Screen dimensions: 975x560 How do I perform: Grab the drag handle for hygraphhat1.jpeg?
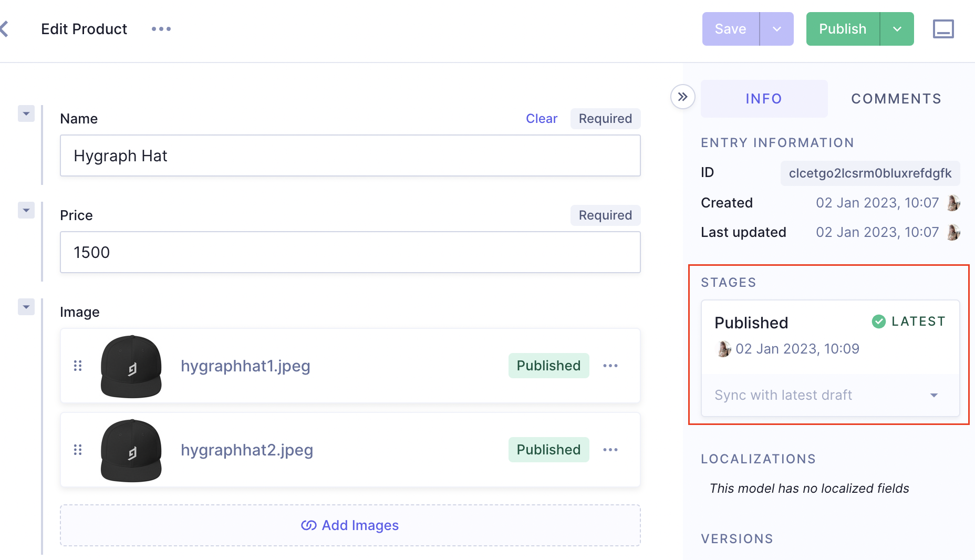(x=78, y=366)
